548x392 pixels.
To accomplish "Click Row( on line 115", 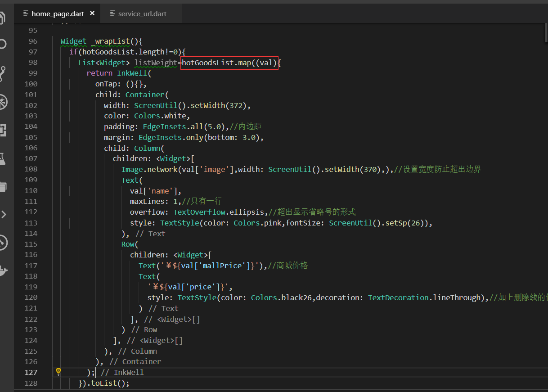I will coord(130,244).
